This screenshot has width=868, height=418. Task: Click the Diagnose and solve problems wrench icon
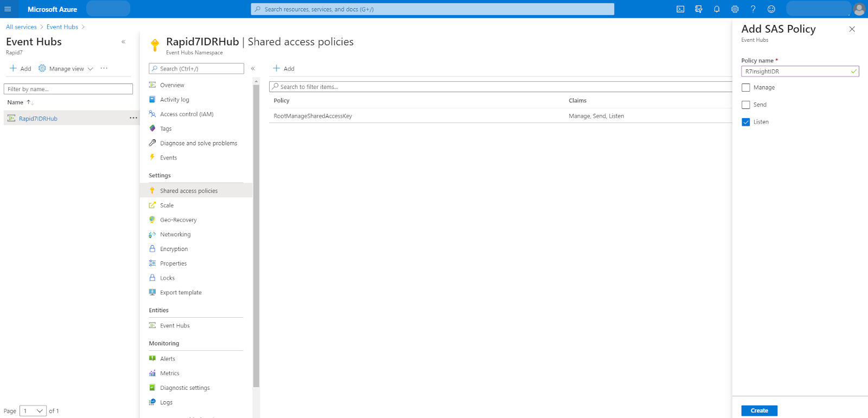152,143
